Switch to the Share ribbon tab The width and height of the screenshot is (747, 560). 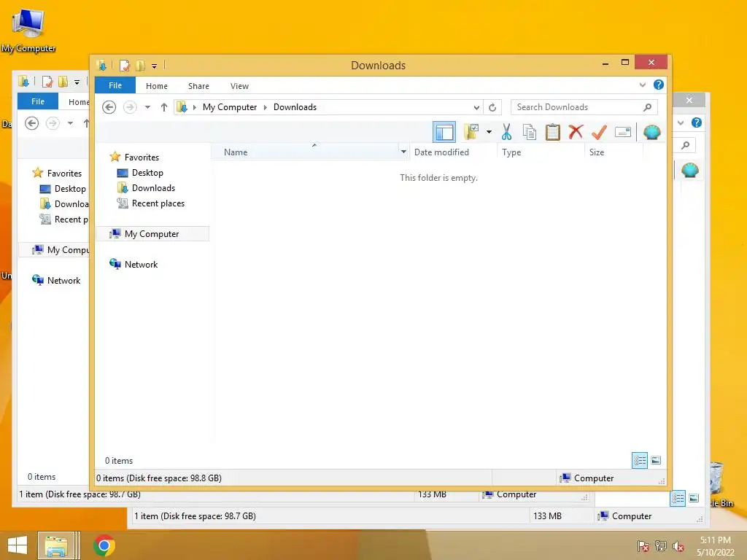pos(198,86)
